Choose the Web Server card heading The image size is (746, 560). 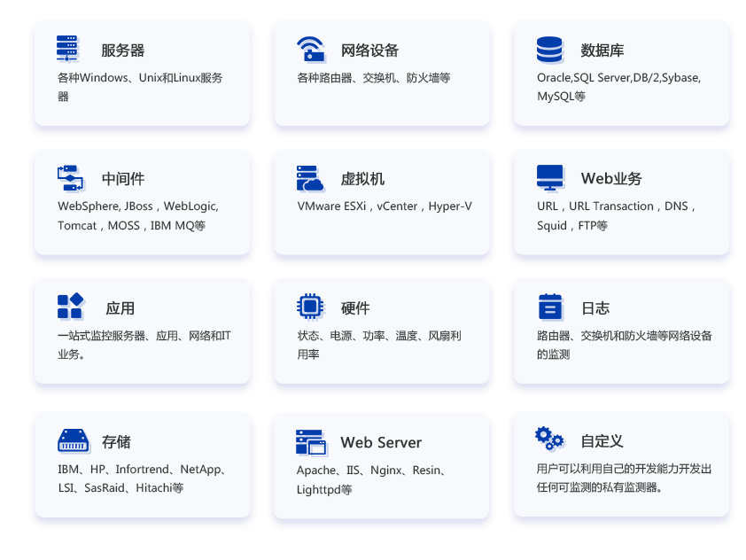(381, 442)
